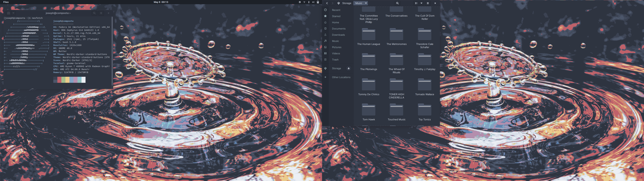This screenshot has width=644, height=181.
Task: Select The Committee feat. Olivia Lucy Phillip folder
Action: [x=369, y=15]
